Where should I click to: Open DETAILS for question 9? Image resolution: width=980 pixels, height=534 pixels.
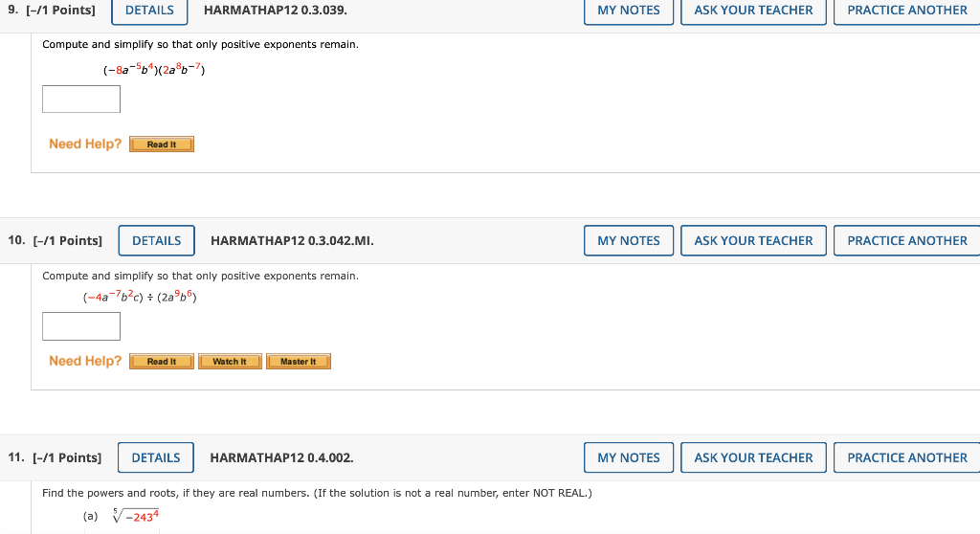point(149,11)
